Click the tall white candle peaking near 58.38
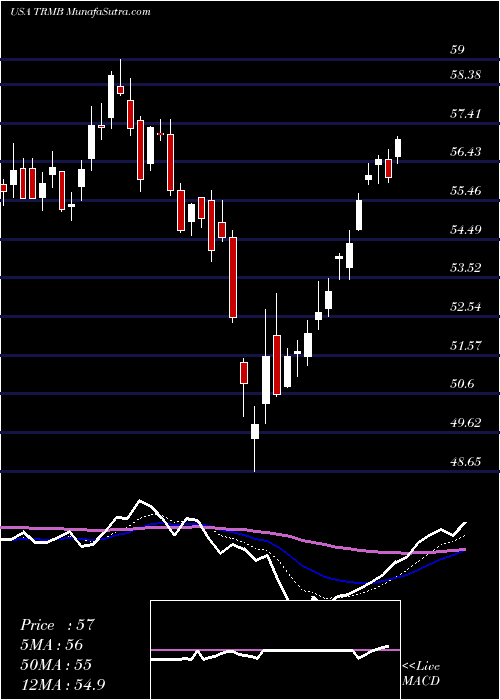This screenshot has height=700, width=500. (x=111, y=96)
